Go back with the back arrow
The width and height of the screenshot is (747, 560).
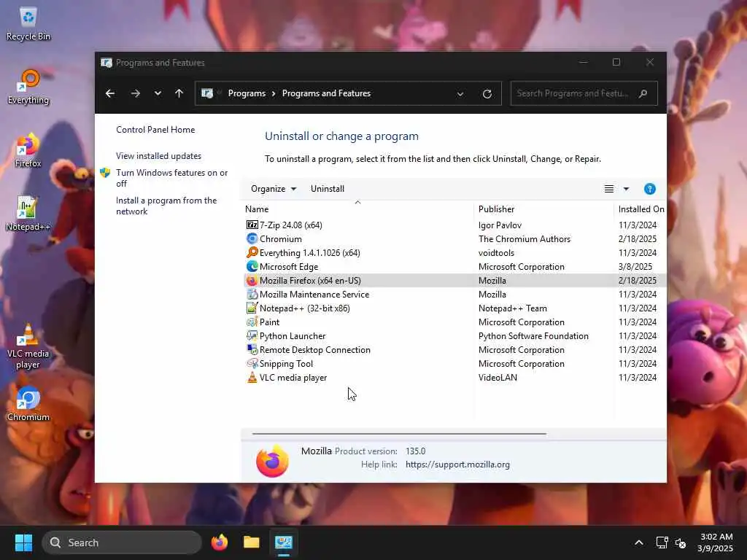point(110,93)
